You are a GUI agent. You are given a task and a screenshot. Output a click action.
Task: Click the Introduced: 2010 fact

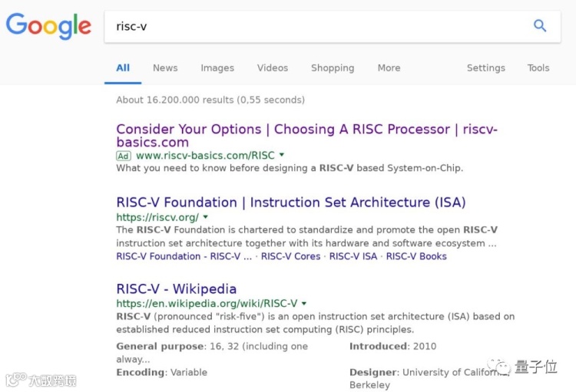coord(392,346)
